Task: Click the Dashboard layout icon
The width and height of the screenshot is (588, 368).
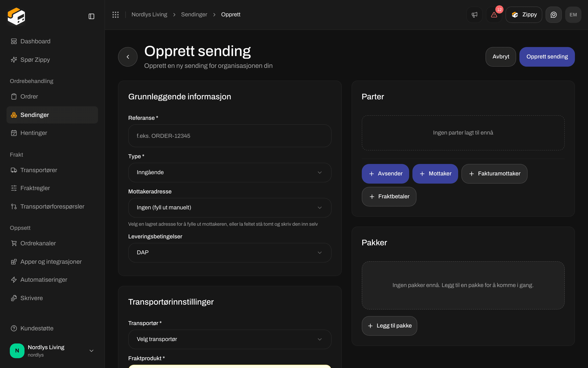Action: (x=14, y=41)
